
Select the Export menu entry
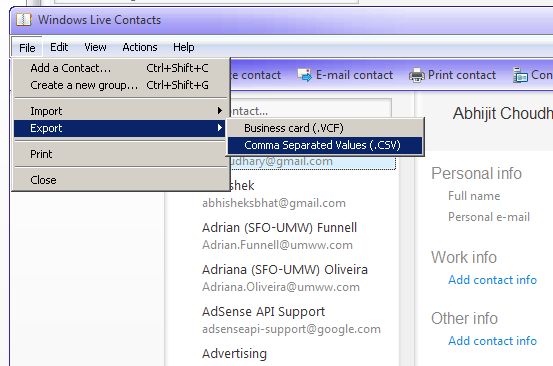tap(120, 128)
